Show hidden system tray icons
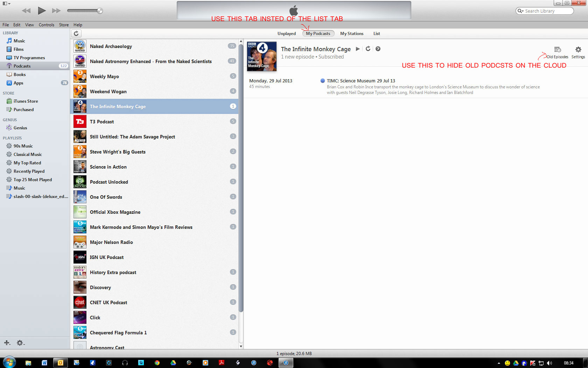The width and height of the screenshot is (588, 368). click(499, 363)
